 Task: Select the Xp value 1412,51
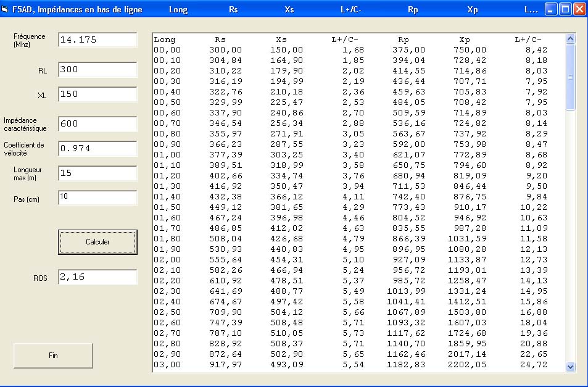point(467,302)
